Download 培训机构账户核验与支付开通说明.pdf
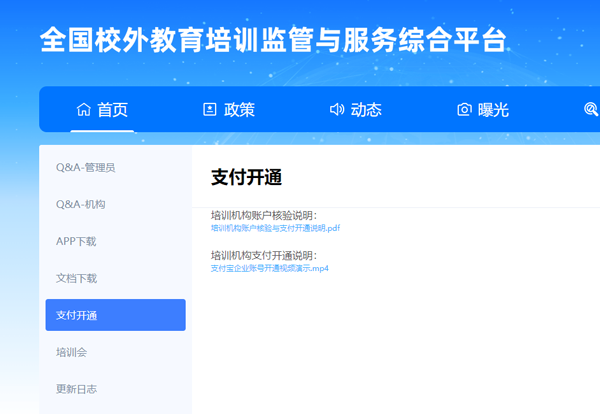600x414 pixels. coord(275,228)
